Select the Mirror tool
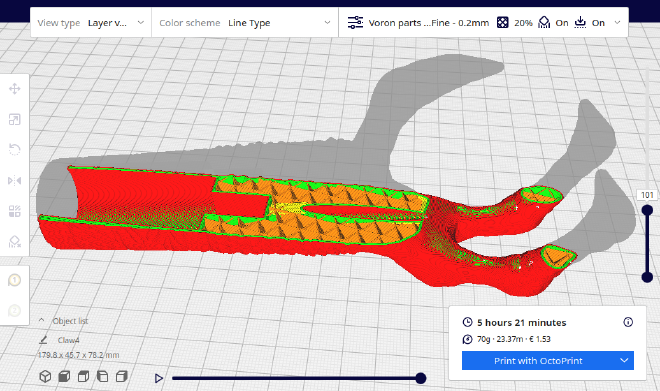The height and width of the screenshot is (391, 660). point(14,181)
